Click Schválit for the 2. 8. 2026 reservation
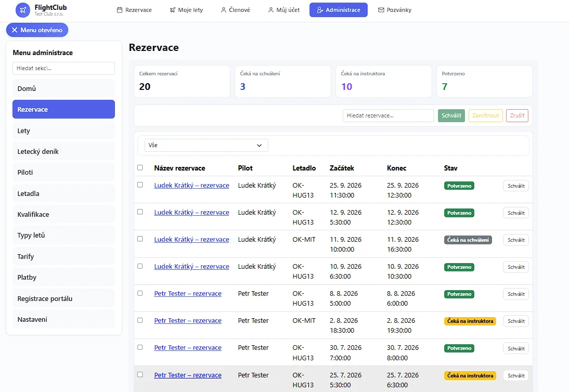Viewport: 569px width, 392px height. pyautogui.click(x=515, y=321)
